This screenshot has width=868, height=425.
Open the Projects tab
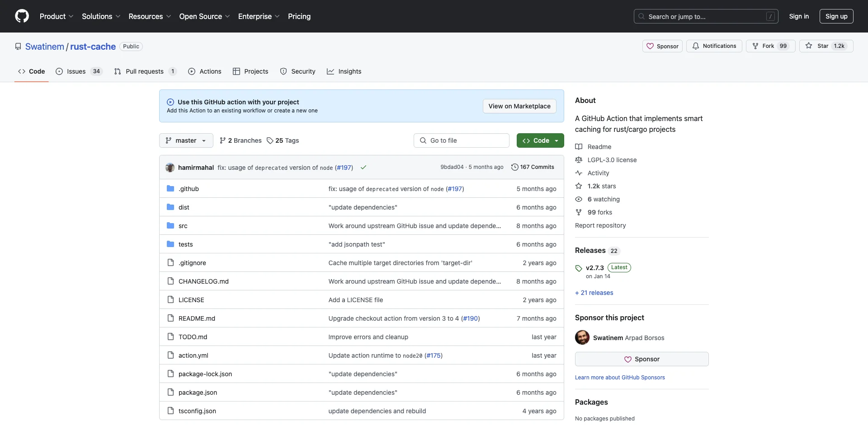250,71
